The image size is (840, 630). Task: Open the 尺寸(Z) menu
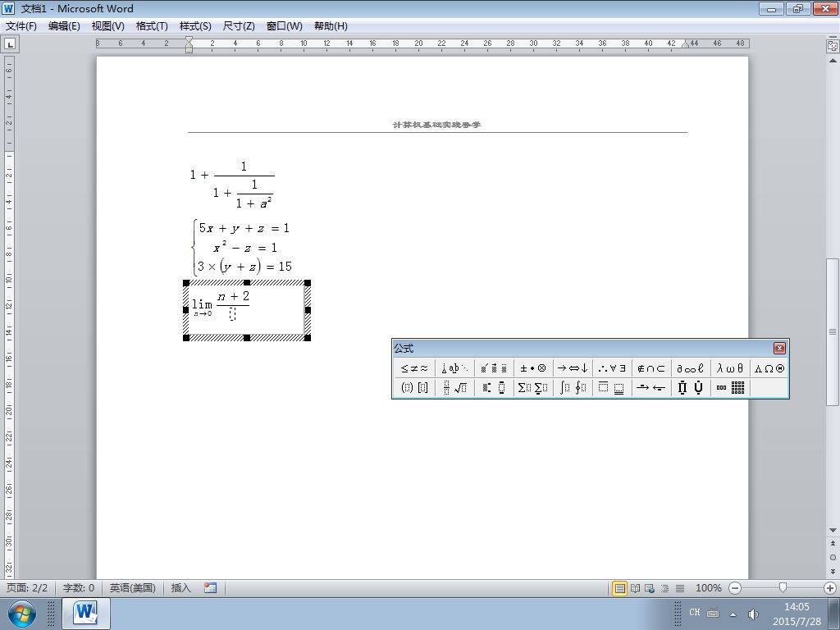(239, 26)
